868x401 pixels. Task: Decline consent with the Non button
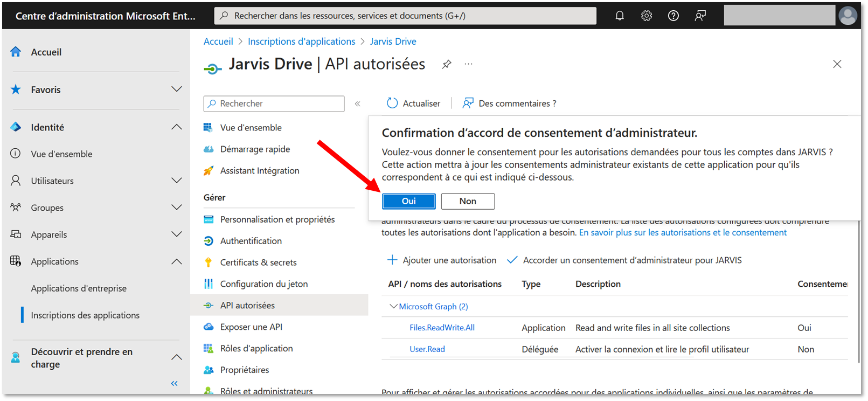pos(468,201)
